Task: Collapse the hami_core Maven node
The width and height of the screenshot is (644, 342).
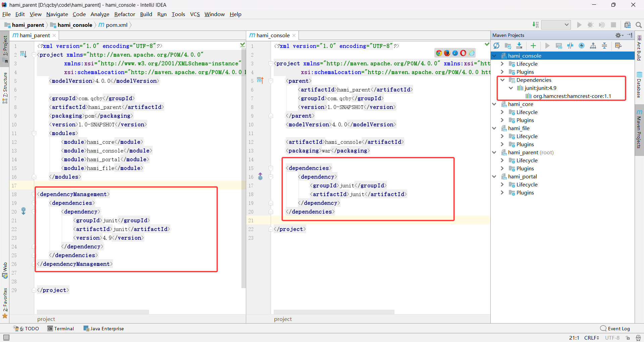Action: (x=494, y=104)
